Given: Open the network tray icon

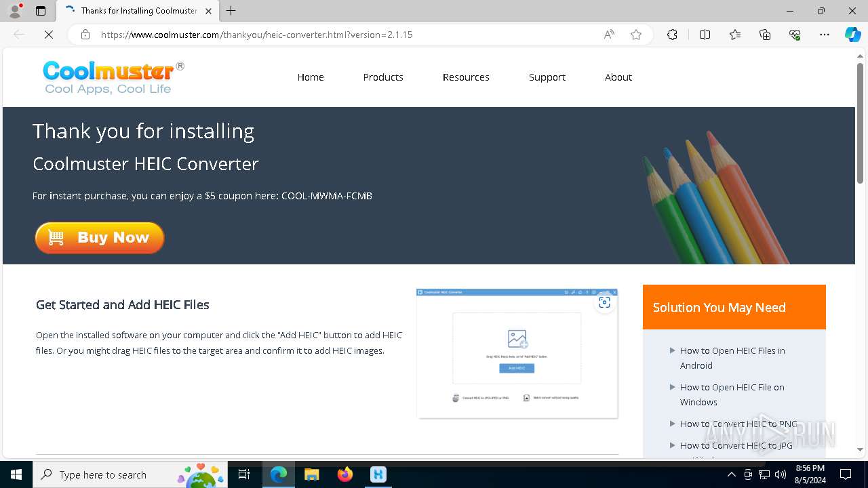Looking at the screenshot, I should (x=764, y=474).
